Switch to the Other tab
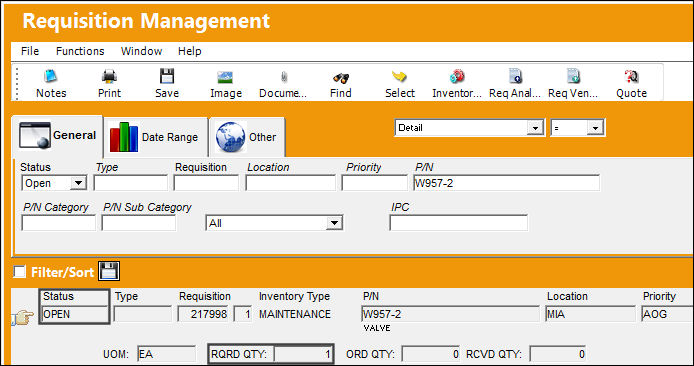Screen dimensions: 694x366 pos(247,137)
